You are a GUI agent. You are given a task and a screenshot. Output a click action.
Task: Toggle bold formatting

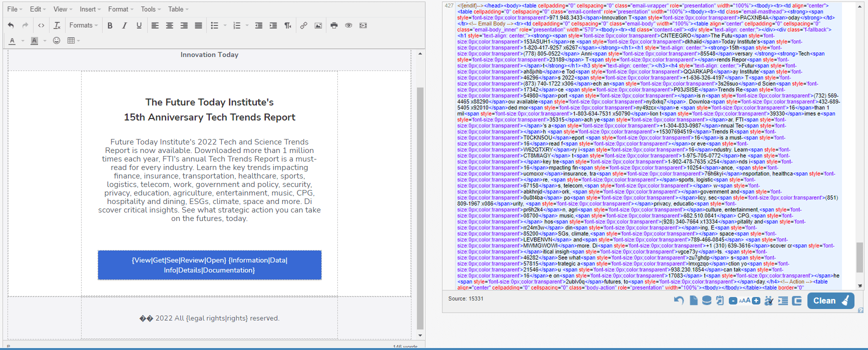pos(110,25)
